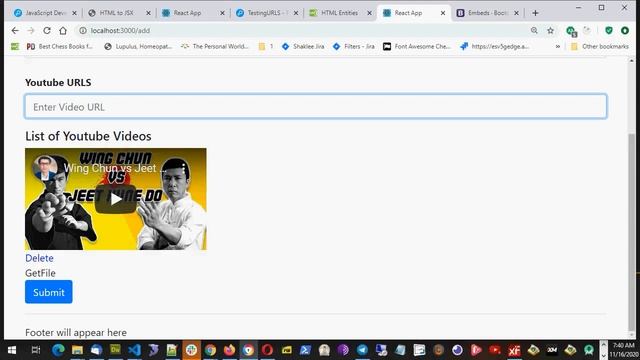Open the Windows Start menu
Image resolution: width=640 pixels, height=360 pixels.
point(12,350)
